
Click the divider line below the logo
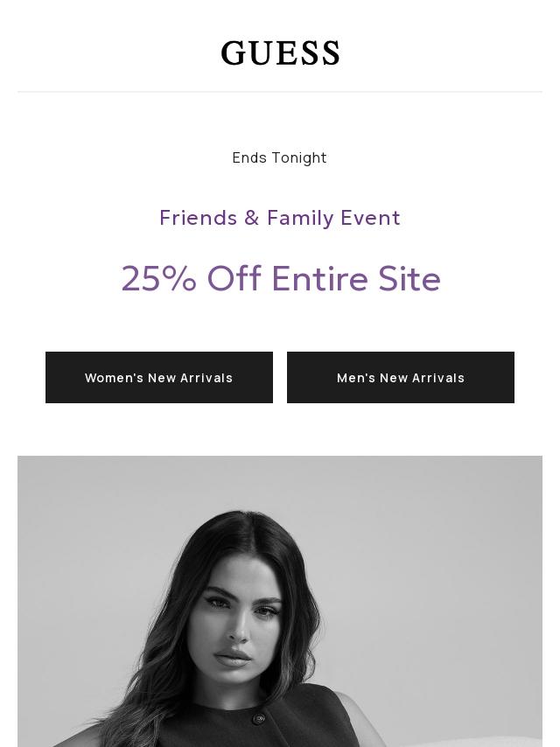[x=280, y=91]
